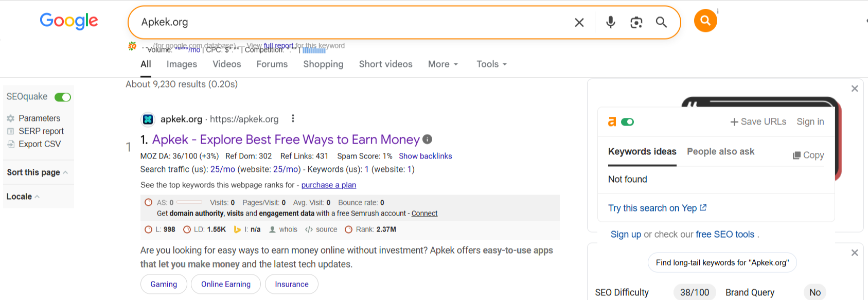Viewport: 868px width, 300px height.
Task: Click the apkek.org site favicon
Action: [x=148, y=119]
